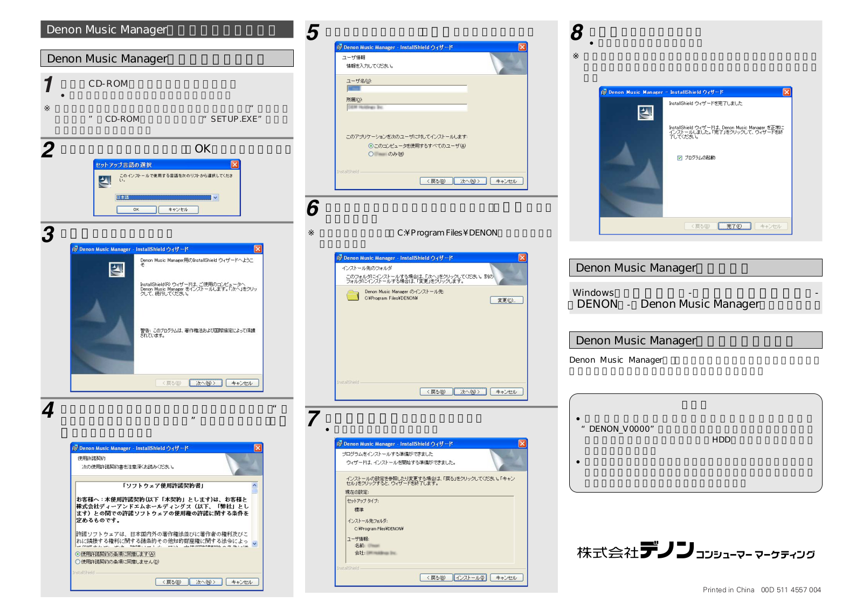The width and height of the screenshot is (863, 616).
Task: Click Back in the destination folder dialog
Action: 436,392
